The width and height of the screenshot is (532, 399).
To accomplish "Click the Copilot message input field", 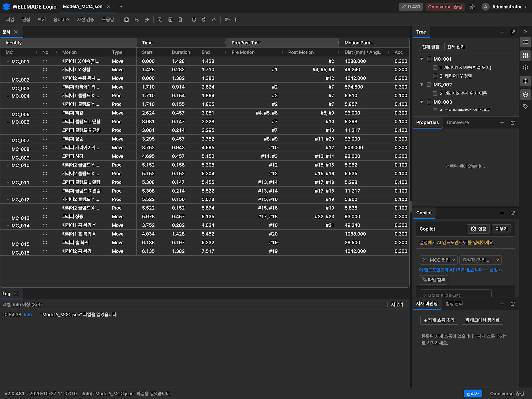I will (x=455, y=294).
